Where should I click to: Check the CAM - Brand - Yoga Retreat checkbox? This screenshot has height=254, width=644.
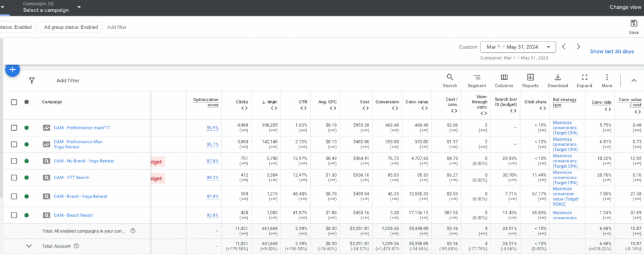tap(14, 196)
